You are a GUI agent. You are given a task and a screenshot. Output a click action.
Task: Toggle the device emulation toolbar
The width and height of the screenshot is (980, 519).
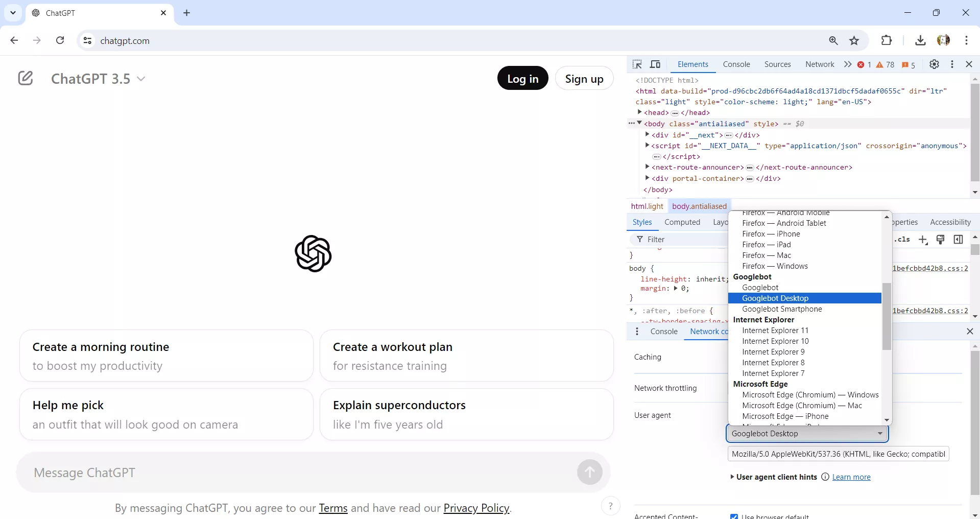656,64
